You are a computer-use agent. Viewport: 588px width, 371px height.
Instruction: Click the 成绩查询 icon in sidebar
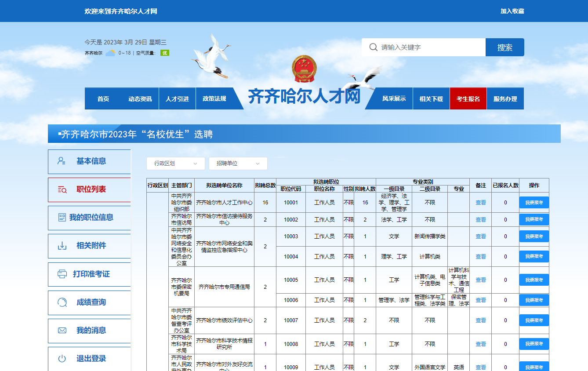pyautogui.click(x=62, y=302)
